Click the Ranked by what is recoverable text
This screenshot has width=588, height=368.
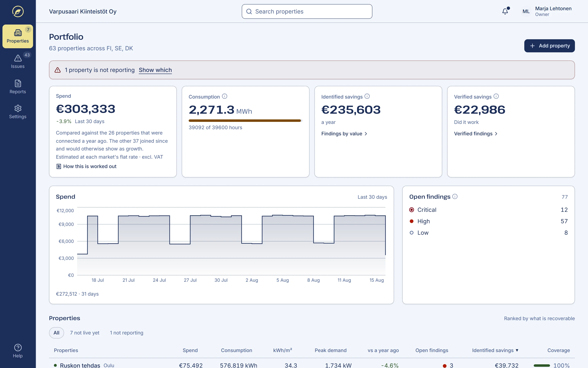tap(539, 318)
